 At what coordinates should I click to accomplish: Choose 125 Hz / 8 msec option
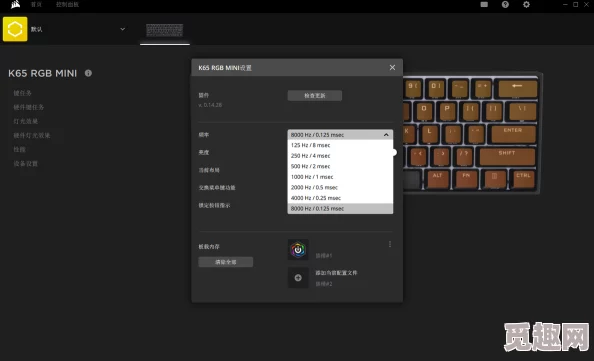point(340,145)
